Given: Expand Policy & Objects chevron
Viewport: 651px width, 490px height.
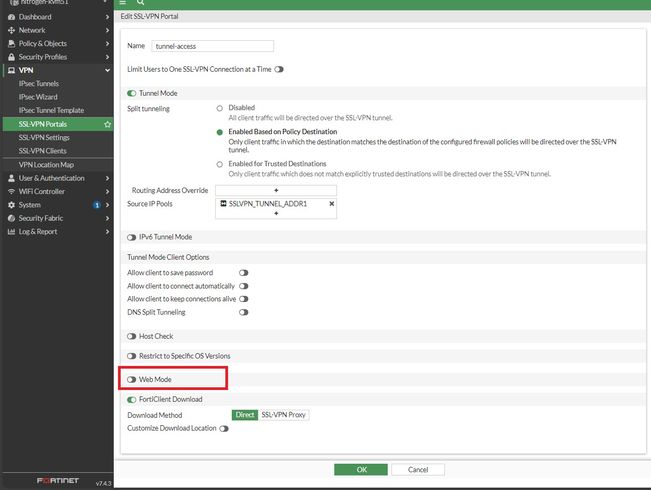Looking at the screenshot, I should pos(108,44).
